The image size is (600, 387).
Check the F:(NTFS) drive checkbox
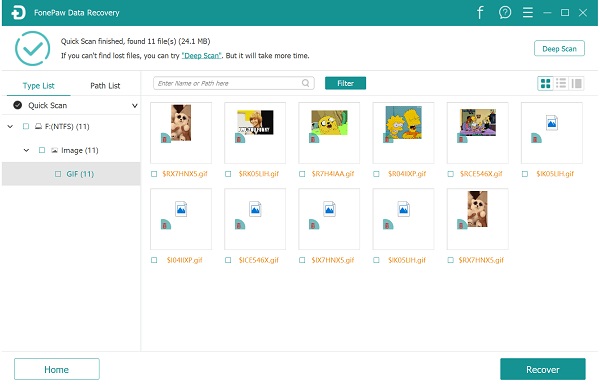click(x=26, y=126)
